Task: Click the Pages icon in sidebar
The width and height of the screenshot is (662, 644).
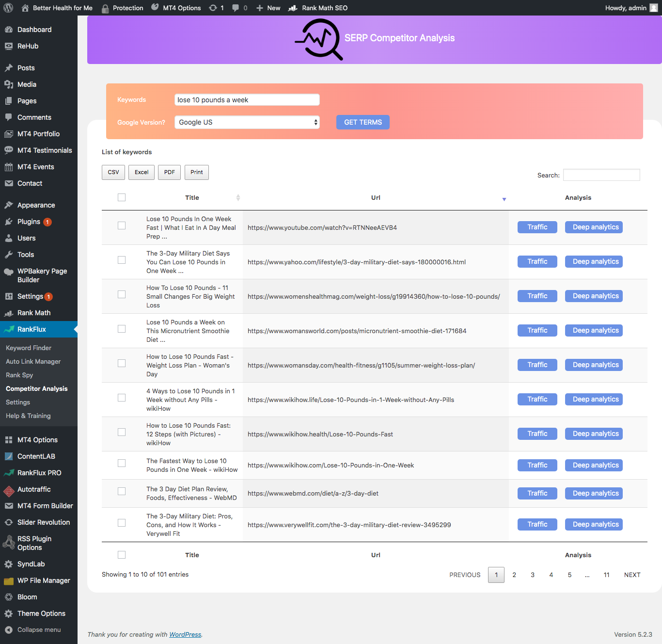Action: pyautogui.click(x=9, y=101)
